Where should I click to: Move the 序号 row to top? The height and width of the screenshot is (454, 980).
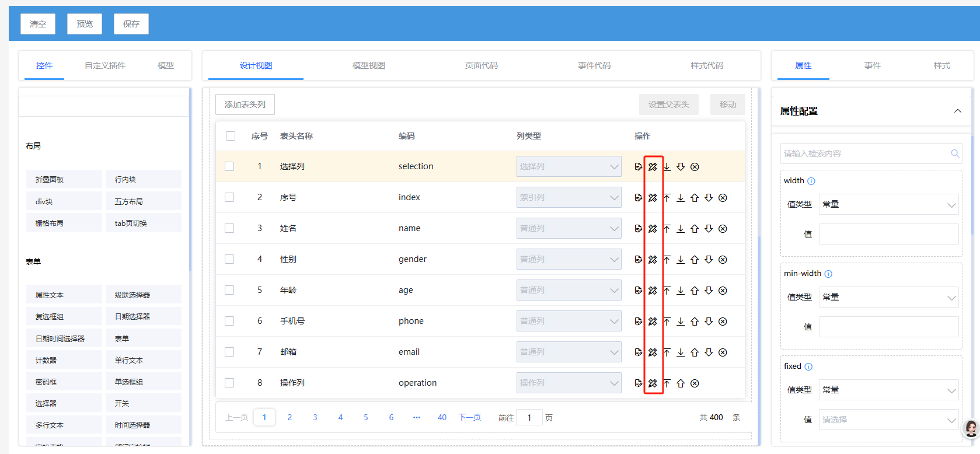click(667, 198)
